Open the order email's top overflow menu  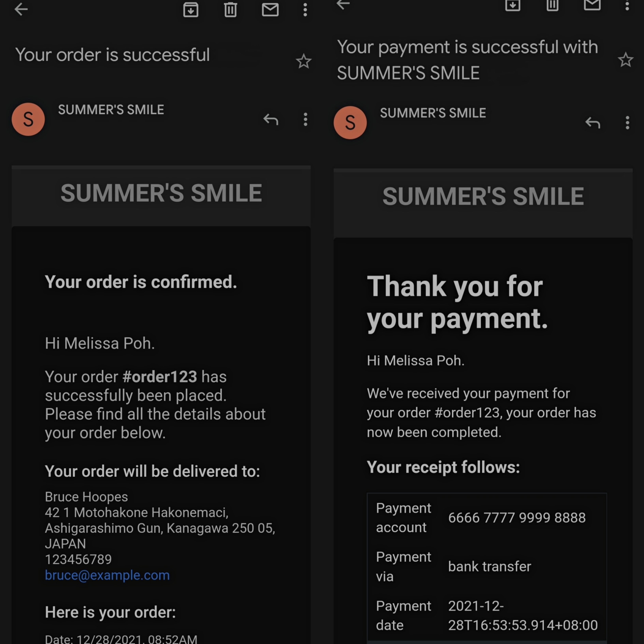click(x=305, y=9)
